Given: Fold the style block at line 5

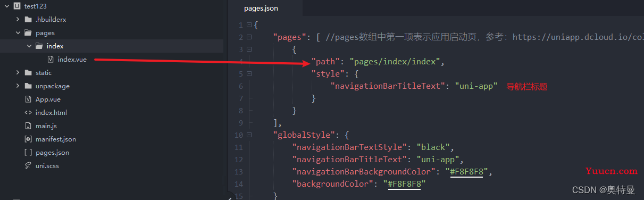Looking at the screenshot, I should (x=249, y=74).
